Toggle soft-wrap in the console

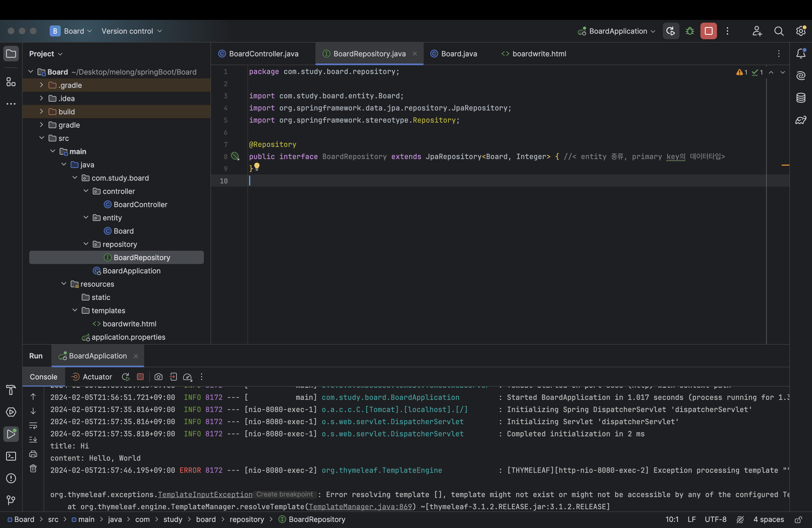pos(33,425)
